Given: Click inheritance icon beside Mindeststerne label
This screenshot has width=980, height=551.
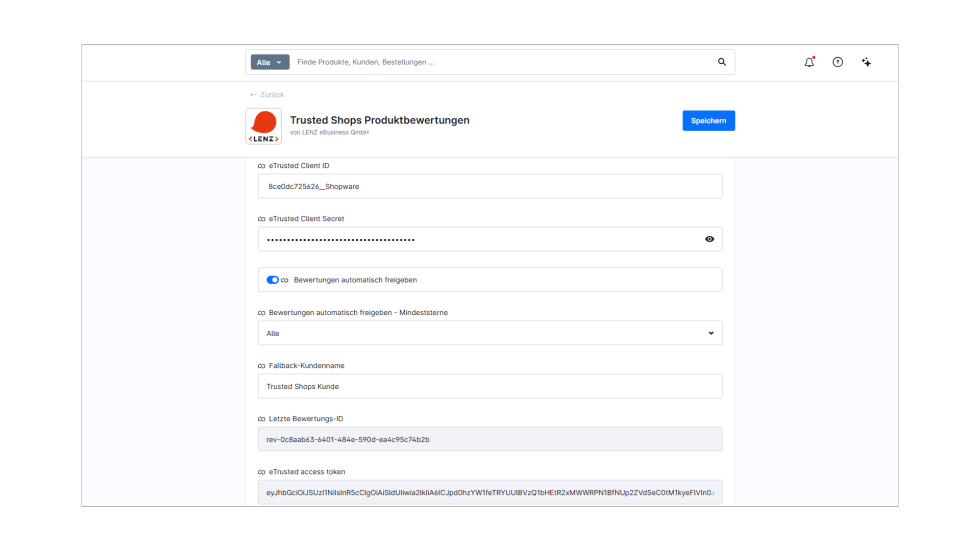Looking at the screenshot, I should (262, 313).
